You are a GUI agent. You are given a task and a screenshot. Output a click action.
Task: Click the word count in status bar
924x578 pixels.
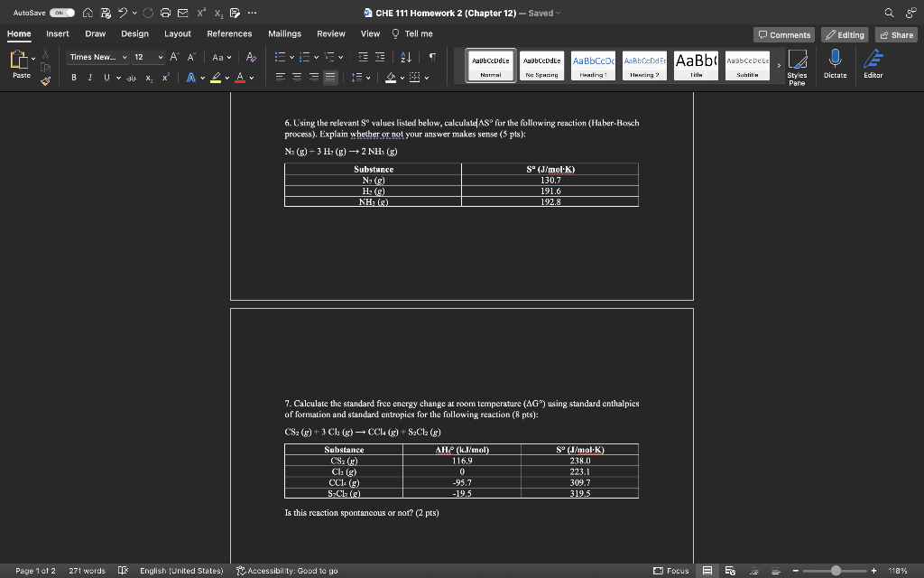[87, 571]
